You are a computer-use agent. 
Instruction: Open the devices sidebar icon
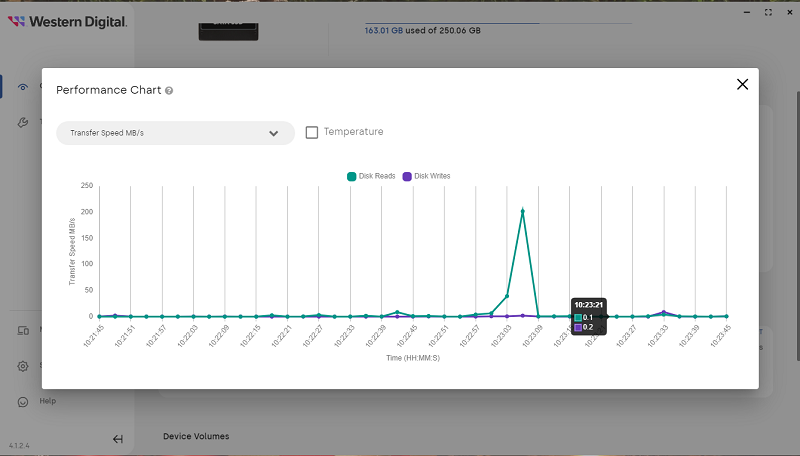click(x=23, y=331)
